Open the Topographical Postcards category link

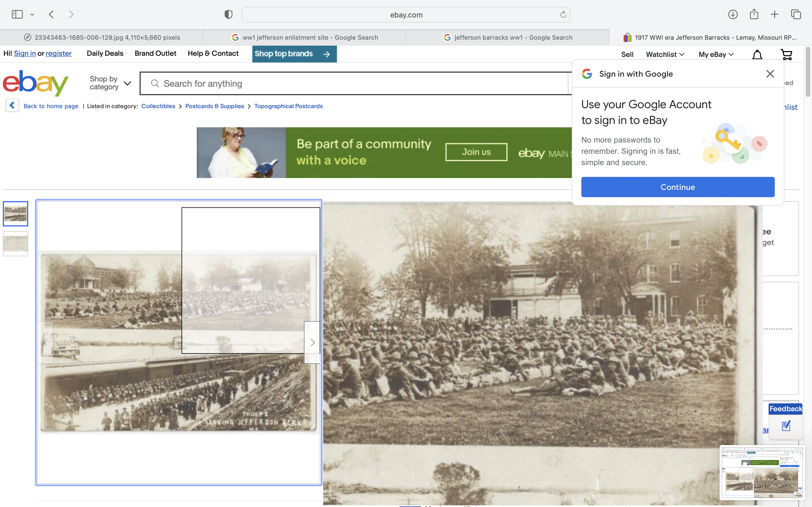(288, 106)
